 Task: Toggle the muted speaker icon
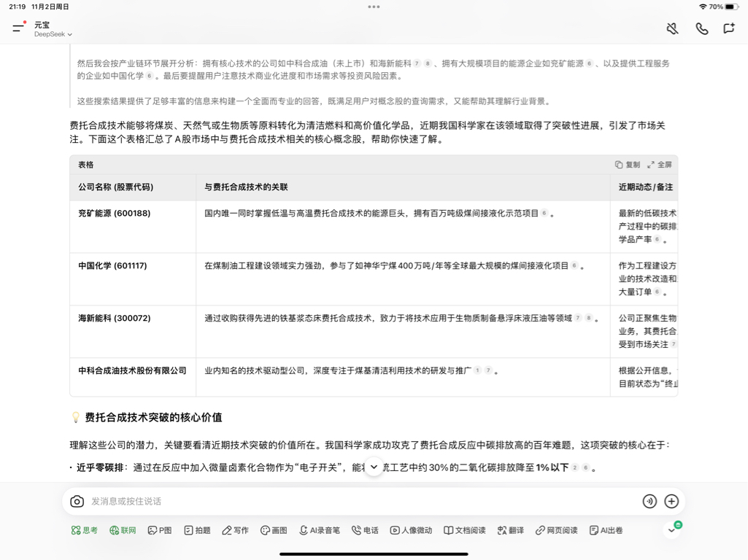coord(672,28)
